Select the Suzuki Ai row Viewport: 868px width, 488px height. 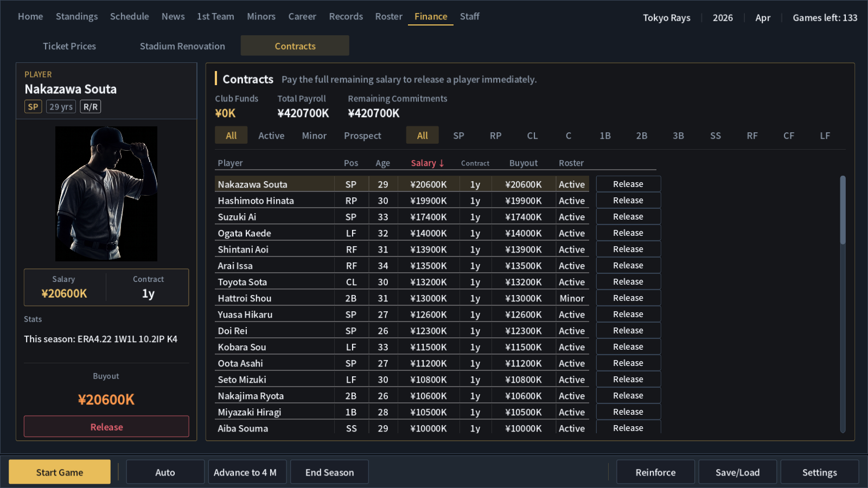(x=401, y=217)
